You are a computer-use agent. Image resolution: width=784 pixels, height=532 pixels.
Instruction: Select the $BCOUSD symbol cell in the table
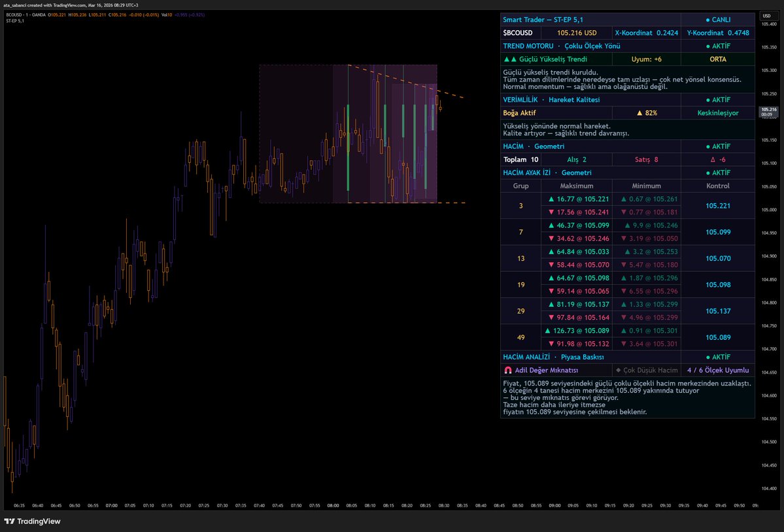[520, 33]
